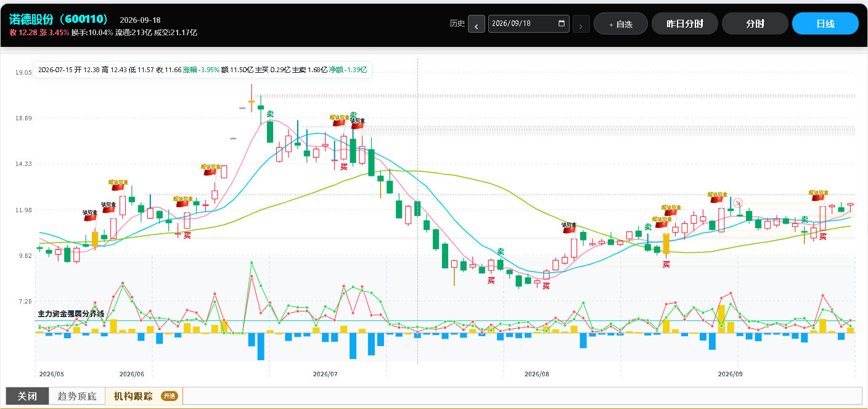Screen dimensions: 868x409
Task: Click the 开通 badge on 机构跟踪
Action: (x=169, y=396)
